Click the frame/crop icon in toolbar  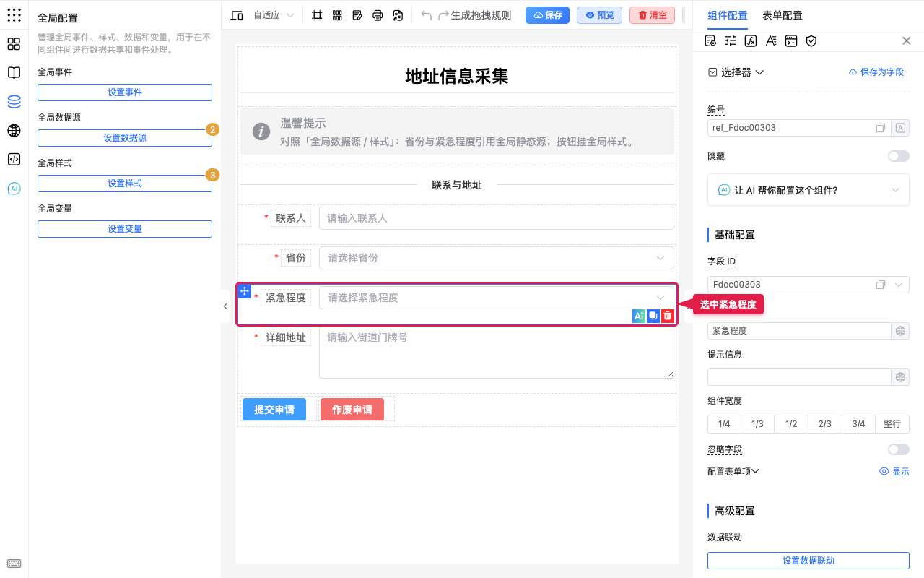(317, 15)
